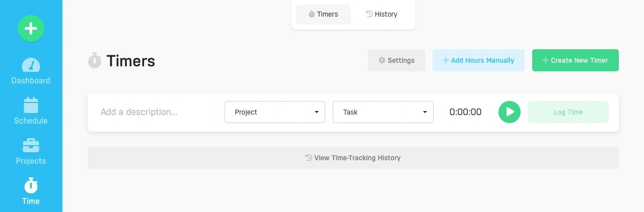Click the gear icon in Settings button
644x212 pixels.
point(382,60)
